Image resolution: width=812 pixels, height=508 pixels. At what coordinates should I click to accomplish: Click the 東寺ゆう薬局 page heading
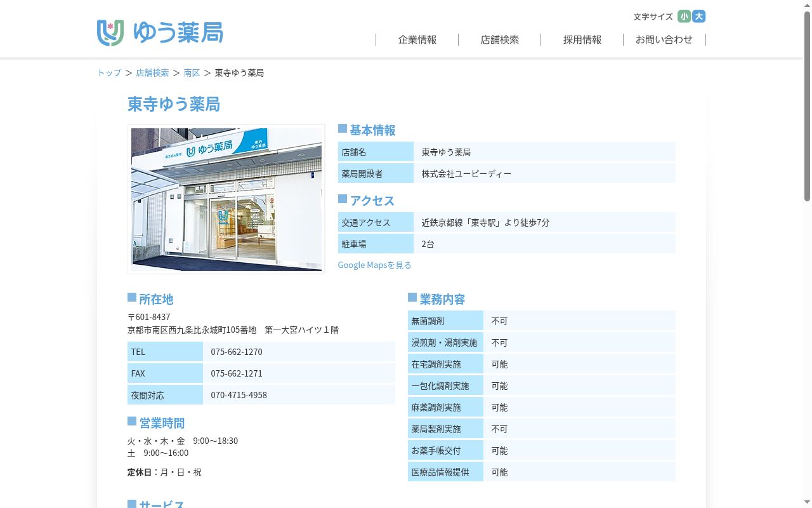pos(174,104)
